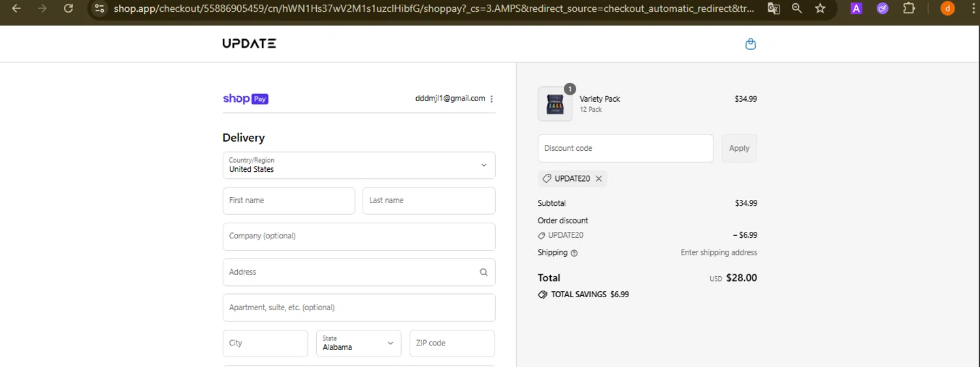
Task: Remove the UPDATE20 discount code
Action: 598,178
